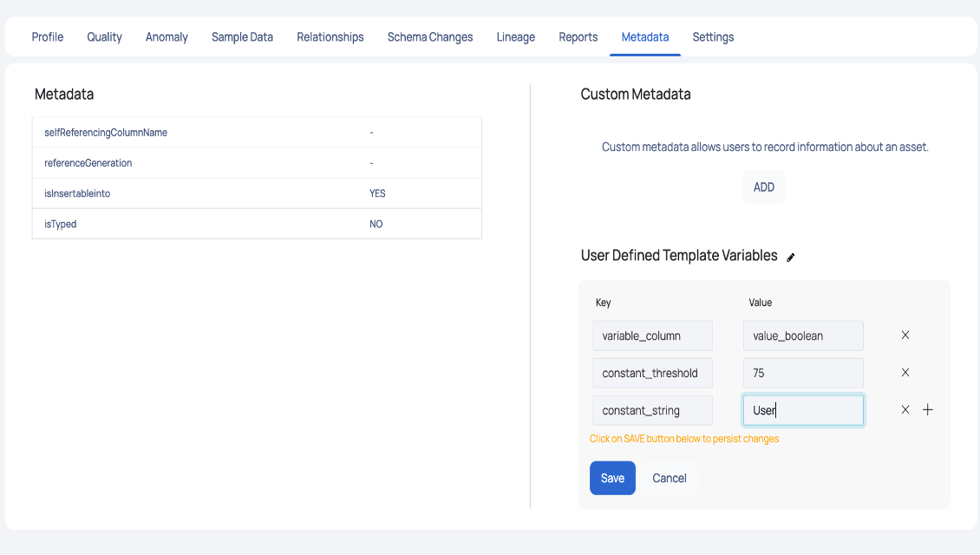Viewport: 980px width, 555px height.
Task: Select the isInsertableinto metadata entry
Action: (x=257, y=193)
